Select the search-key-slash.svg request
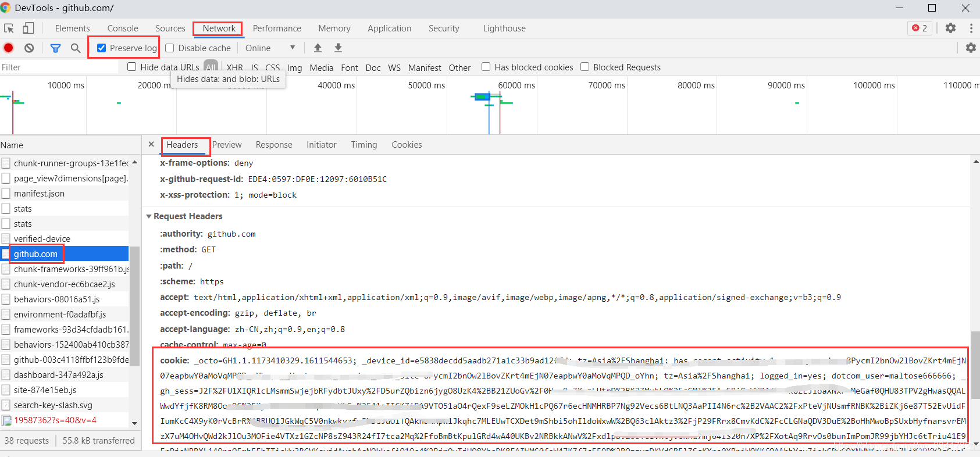This screenshot has width=980, height=457. click(x=64, y=405)
